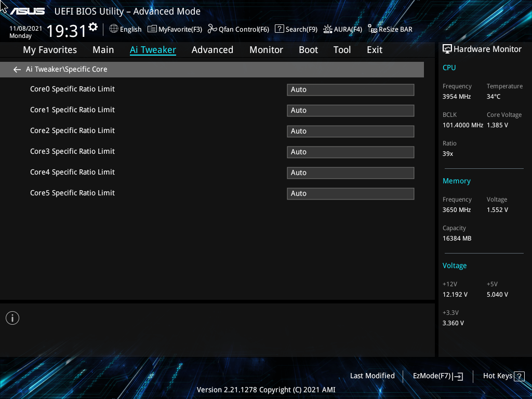Click the 19:31 clock display
Screen dimensions: 532x399
pyautogui.click(x=66, y=31)
